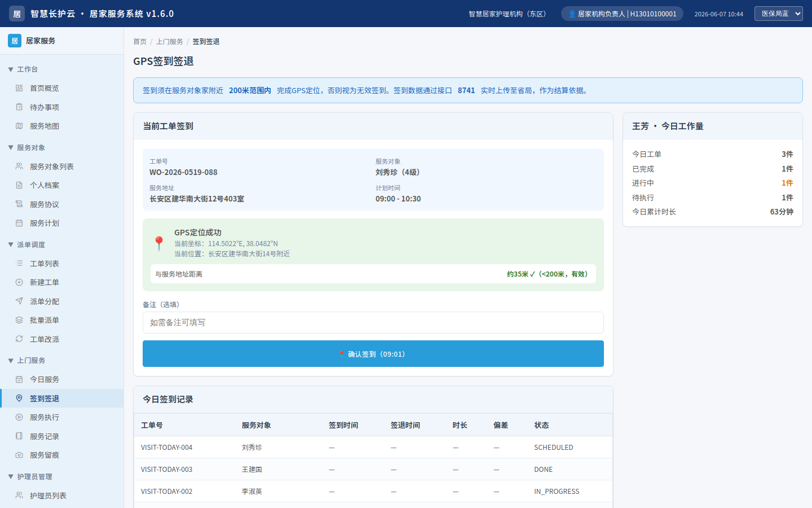Click the 个人档案 document icon
This screenshot has height=508, width=812.
click(x=19, y=185)
